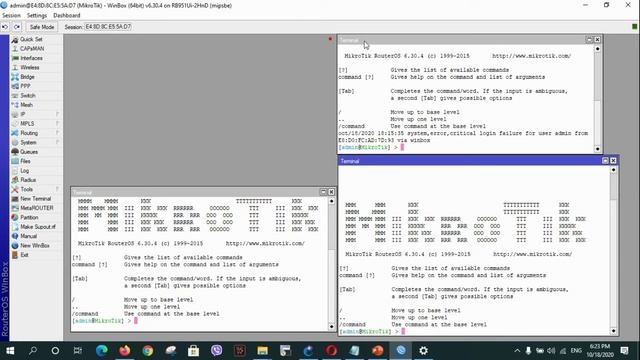Click scroll-down arrow in bottom-left Terminal

[x=331, y=327]
